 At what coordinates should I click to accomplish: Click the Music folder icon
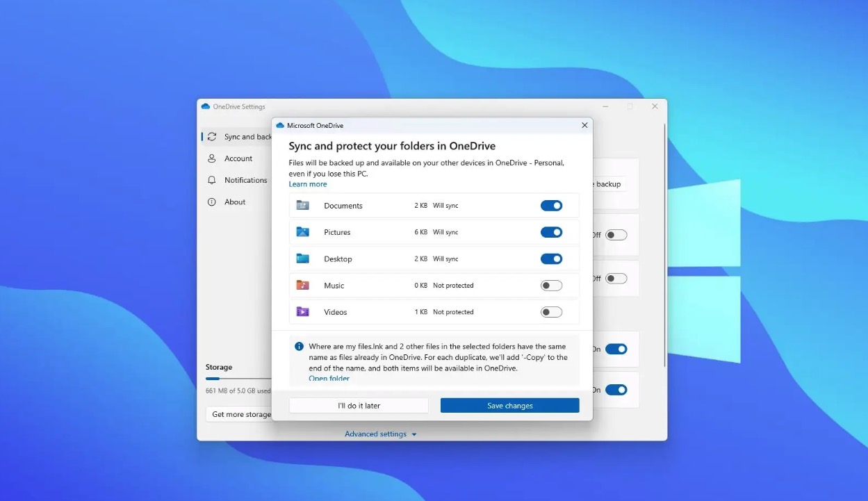coord(302,286)
